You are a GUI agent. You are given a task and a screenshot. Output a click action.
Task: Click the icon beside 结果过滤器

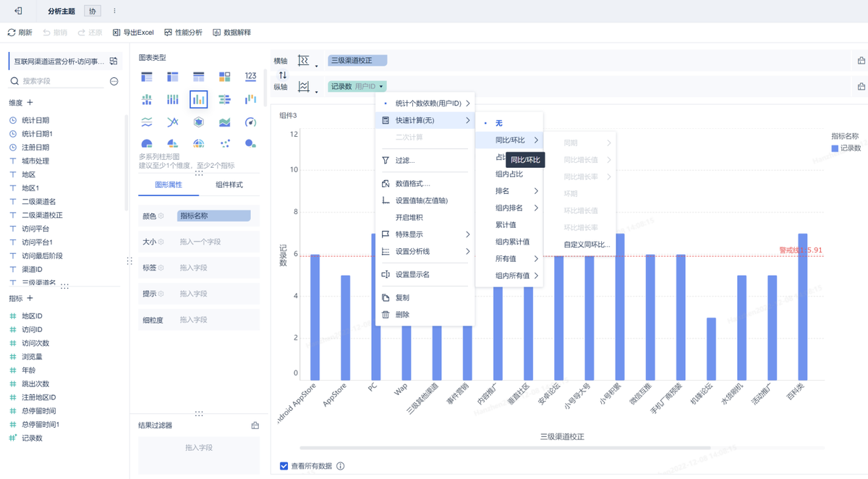[x=255, y=425]
